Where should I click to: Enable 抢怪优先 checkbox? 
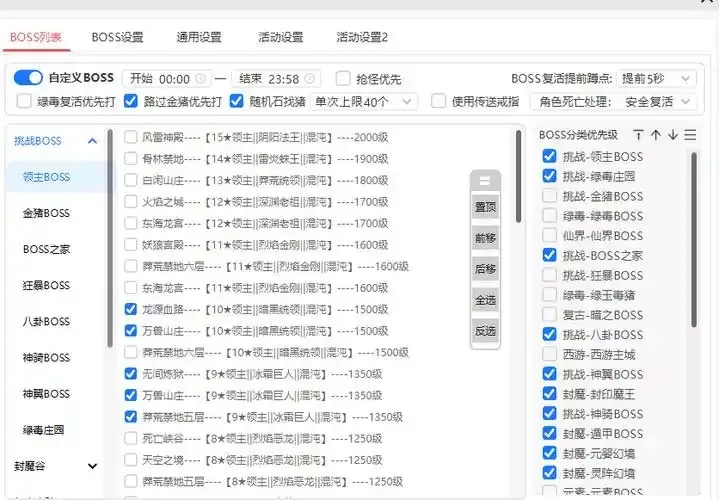click(x=343, y=78)
